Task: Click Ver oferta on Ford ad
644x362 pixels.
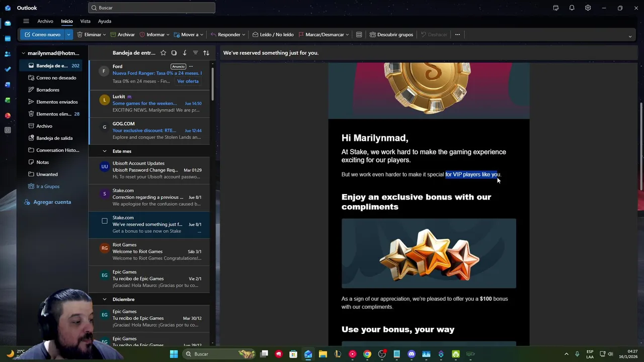Action: (188, 81)
